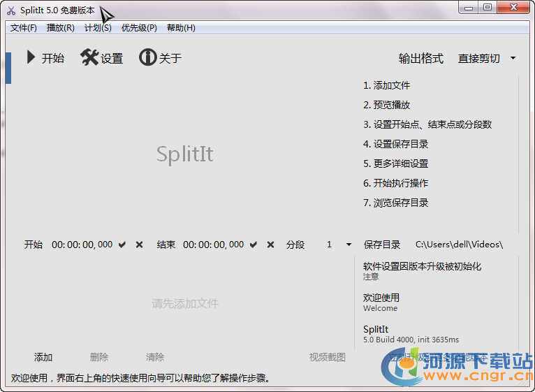Click the status bar message starting with 欢迎使用

(140, 378)
